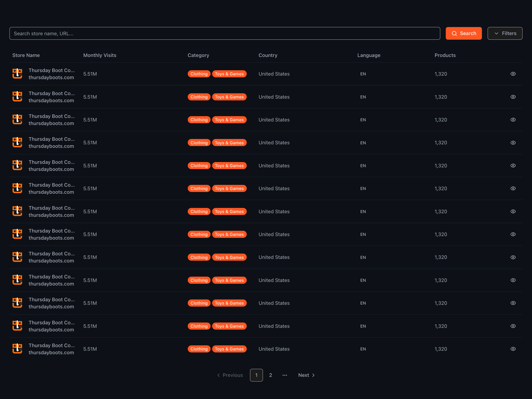Screen dimensions: 532x399
Task: Switch to page 2 of results
Action: (x=270, y=375)
